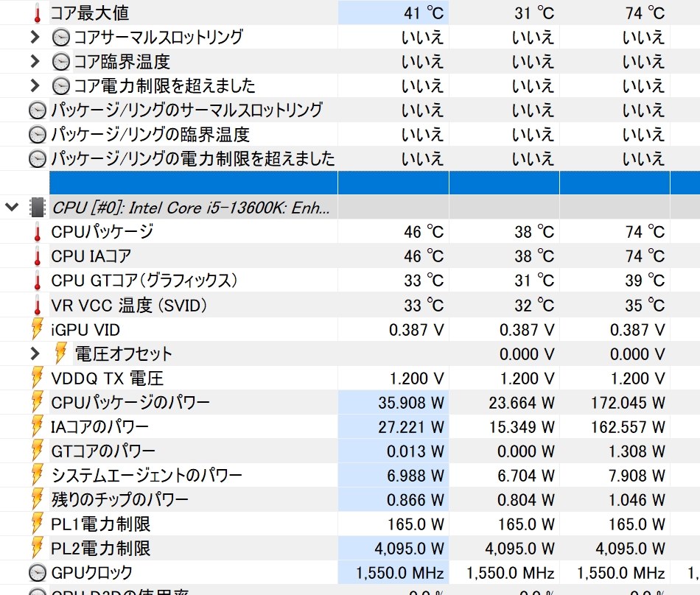Screen dimensions: 700x595
Task: Expand the コア電力制限を超えました row
Action: [35, 85]
